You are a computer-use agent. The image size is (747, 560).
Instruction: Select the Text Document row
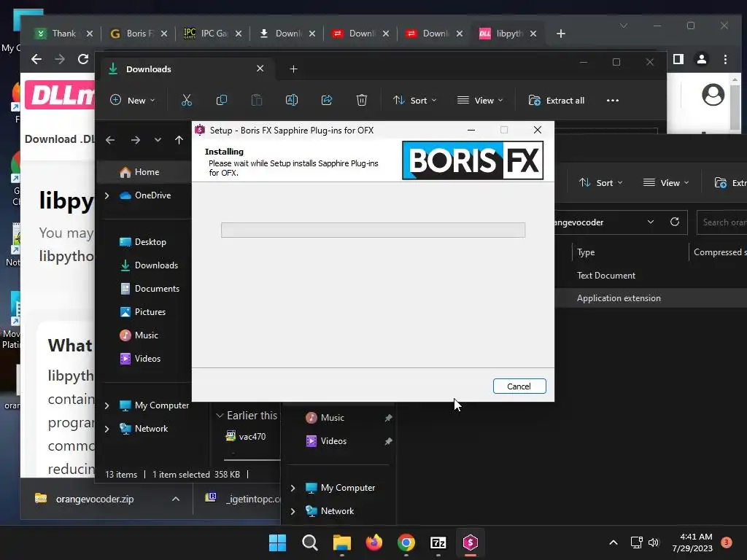(651, 275)
